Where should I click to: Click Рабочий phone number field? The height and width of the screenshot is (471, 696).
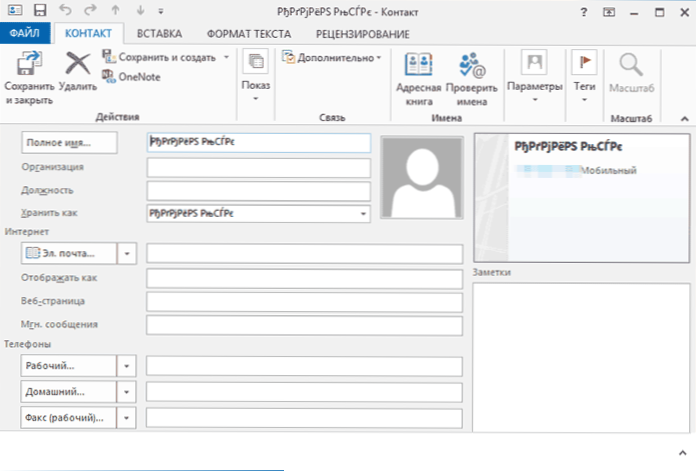point(304,367)
